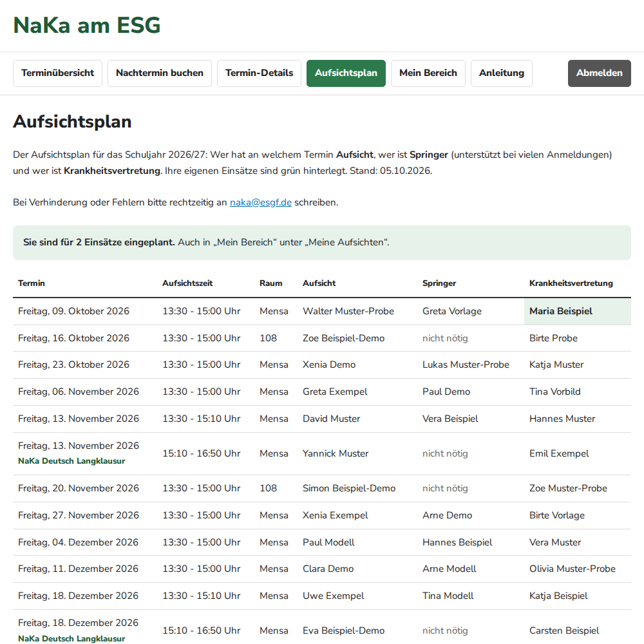The width and height of the screenshot is (644, 644).
Task: Switch to Mein Bereich
Action: coord(428,73)
